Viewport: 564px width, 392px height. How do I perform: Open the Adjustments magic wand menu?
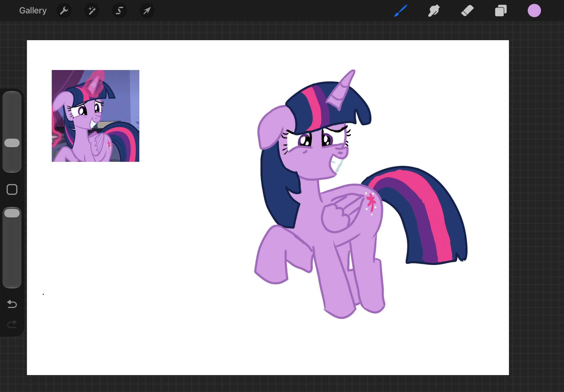pos(92,11)
